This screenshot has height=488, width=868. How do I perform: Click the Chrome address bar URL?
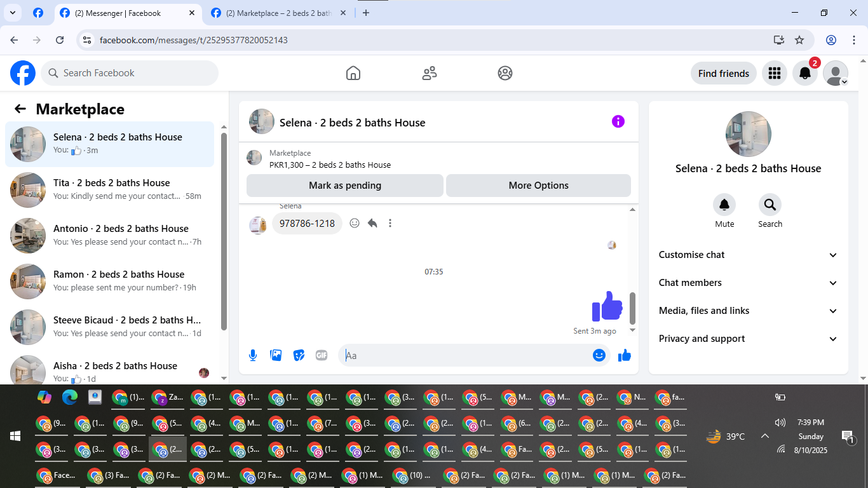click(x=194, y=40)
